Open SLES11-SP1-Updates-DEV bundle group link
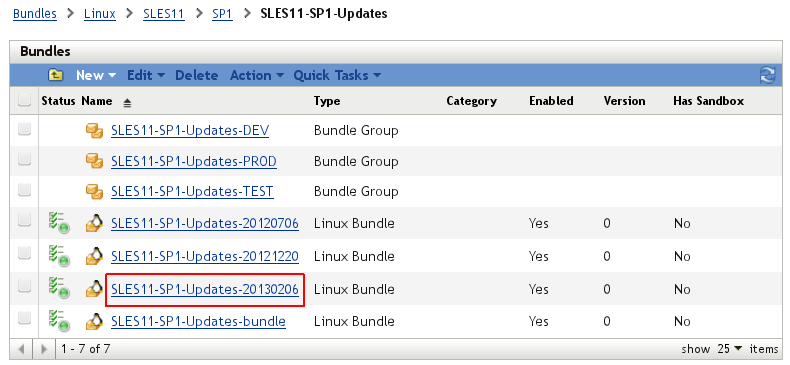This screenshot has height=365, width=790. pos(190,131)
